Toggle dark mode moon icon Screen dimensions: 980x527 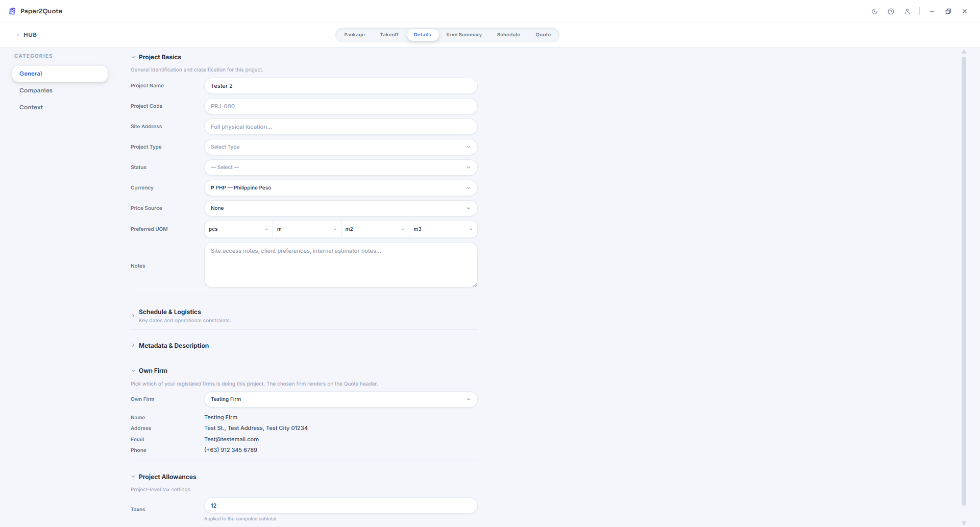tap(874, 11)
